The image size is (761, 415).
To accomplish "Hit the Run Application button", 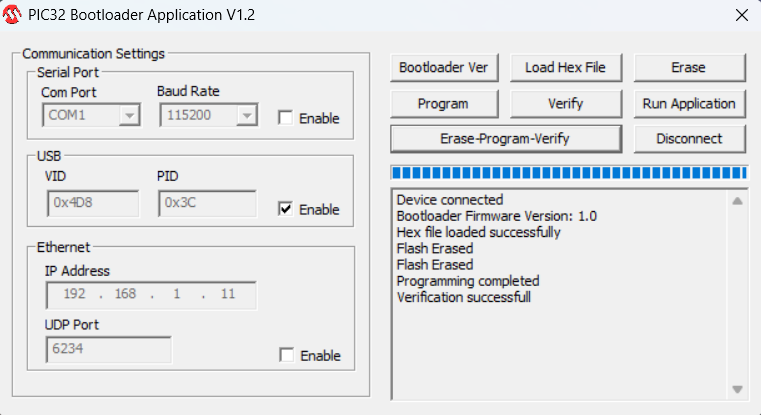I will 688,103.
